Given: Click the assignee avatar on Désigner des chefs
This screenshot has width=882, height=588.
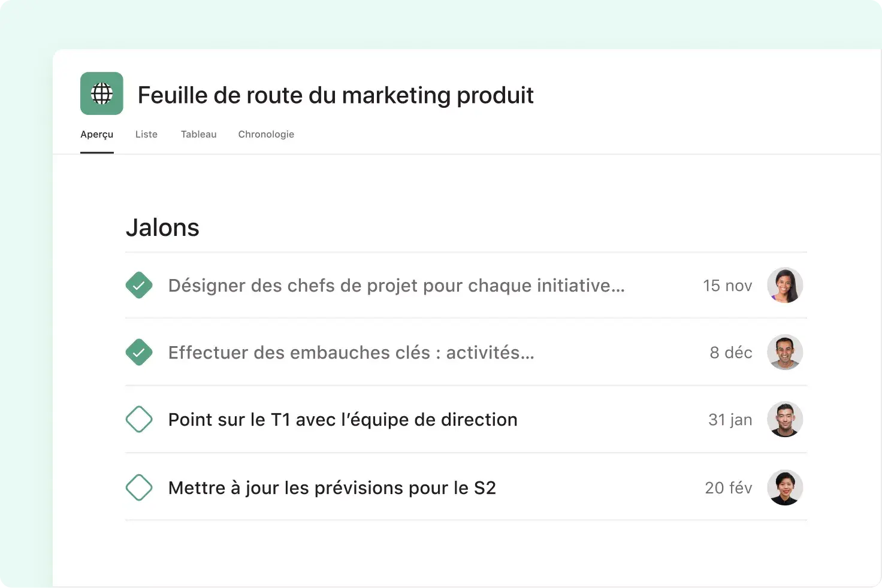Looking at the screenshot, I should 785,286.
